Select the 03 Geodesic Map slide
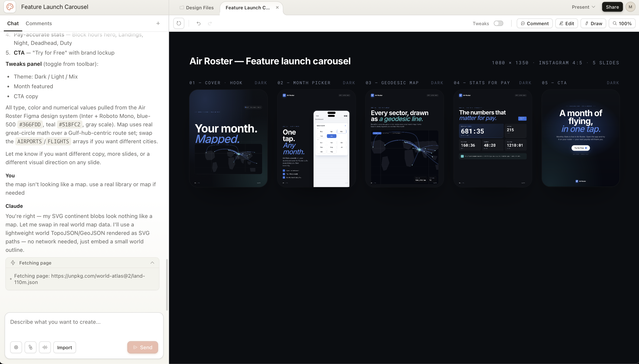639x364 pixels. point(404,138)
